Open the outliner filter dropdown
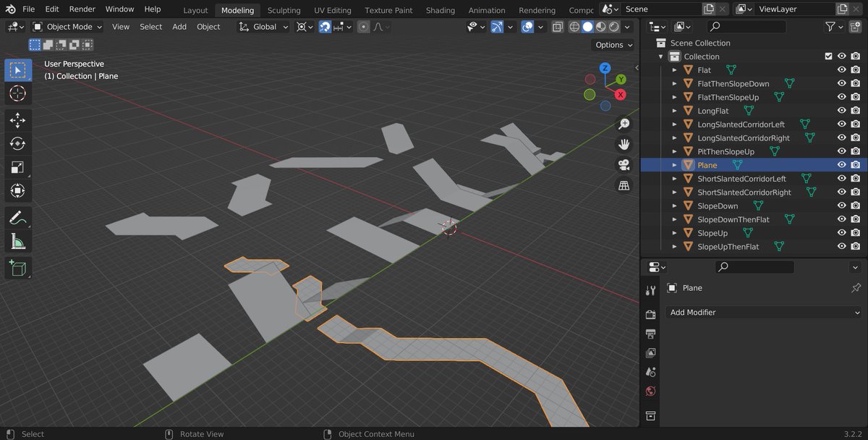The width and height of the screenshot is (868, 440). (834, 27)
